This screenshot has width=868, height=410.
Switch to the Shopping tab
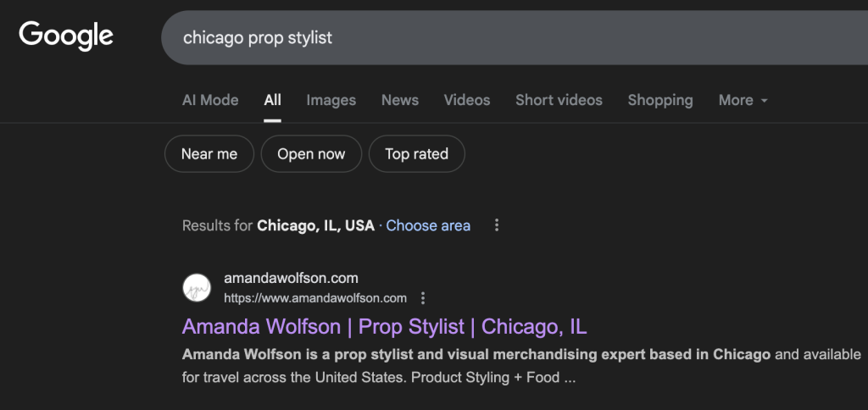point(659,100)
